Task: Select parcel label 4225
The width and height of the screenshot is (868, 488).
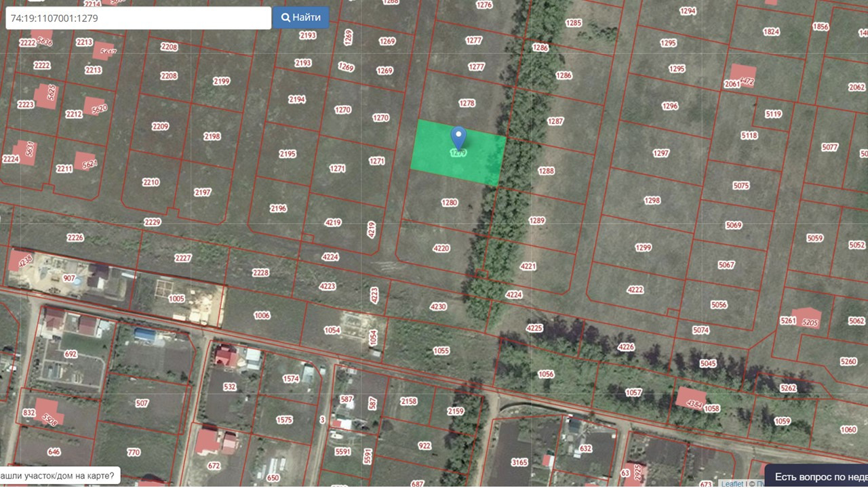Action: (534, 328)
